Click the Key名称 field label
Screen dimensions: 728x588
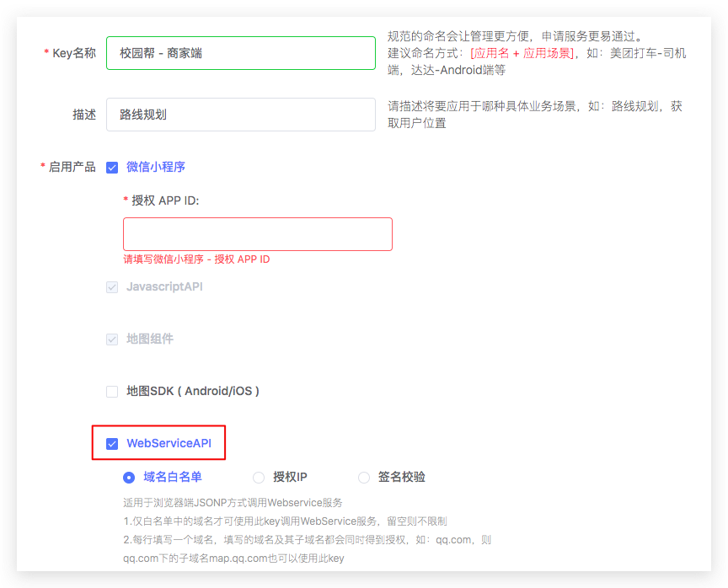(x=74, y=53)
